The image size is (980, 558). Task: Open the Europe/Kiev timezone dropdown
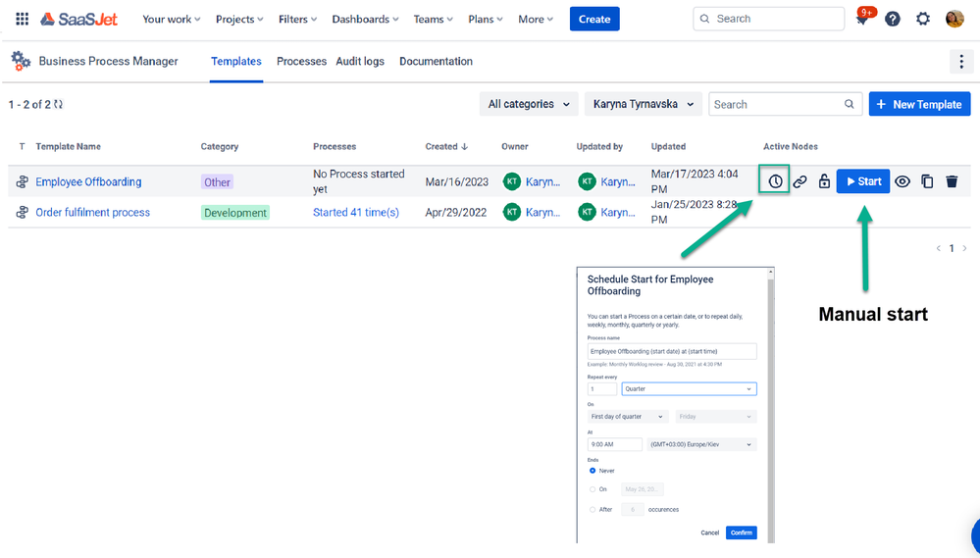[x=701, y=444]
